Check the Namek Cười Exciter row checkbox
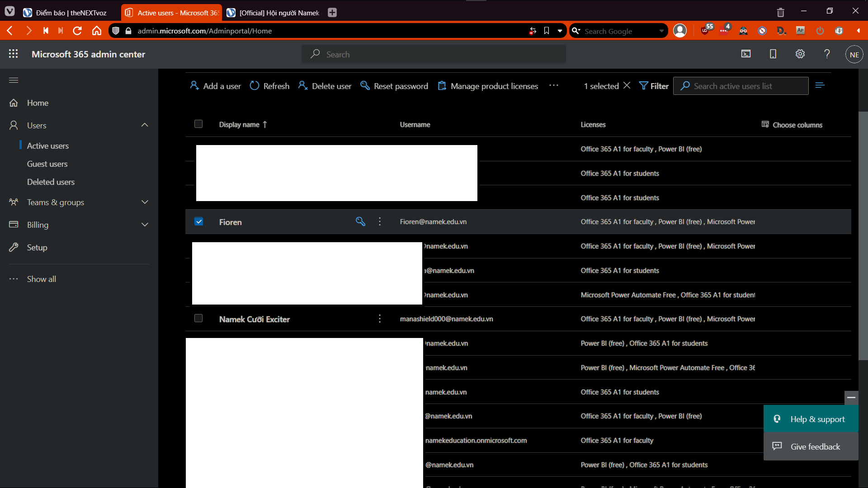The height and width of the screenshot is (488, 868). 198,318
